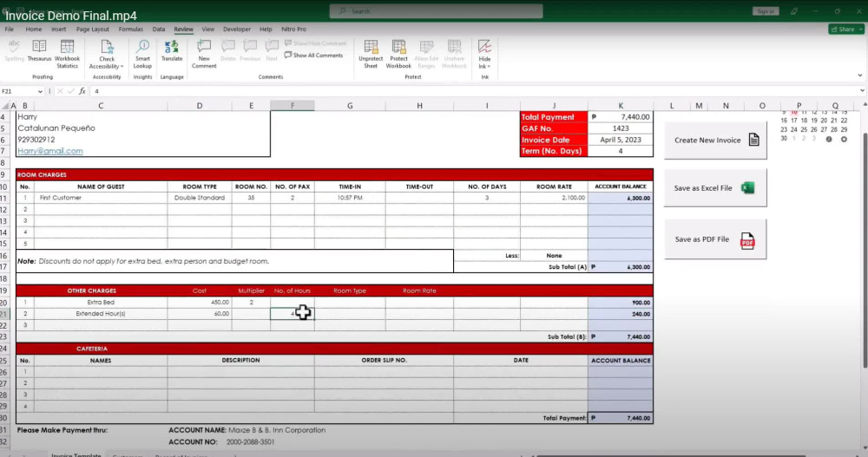The width and height of the screenshot is (868, 457).
Task: Open the Developer tab
Action: point(237,29)
